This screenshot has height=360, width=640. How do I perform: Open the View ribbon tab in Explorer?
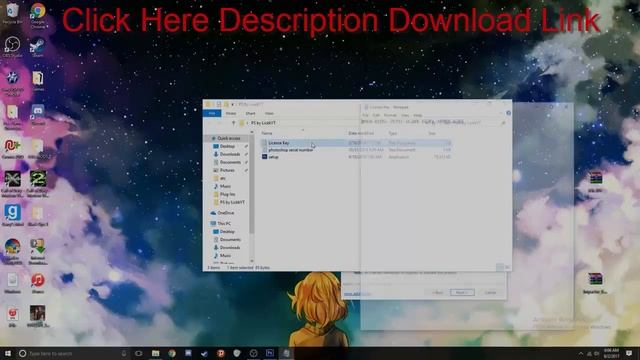(269, 113)
